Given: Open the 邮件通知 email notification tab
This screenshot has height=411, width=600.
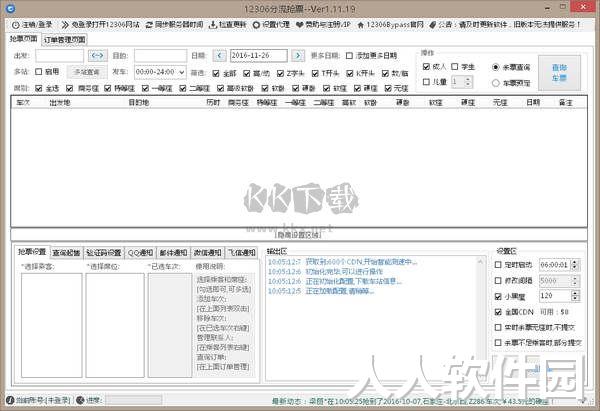Looking at the screenshot, I should (173, 253).
